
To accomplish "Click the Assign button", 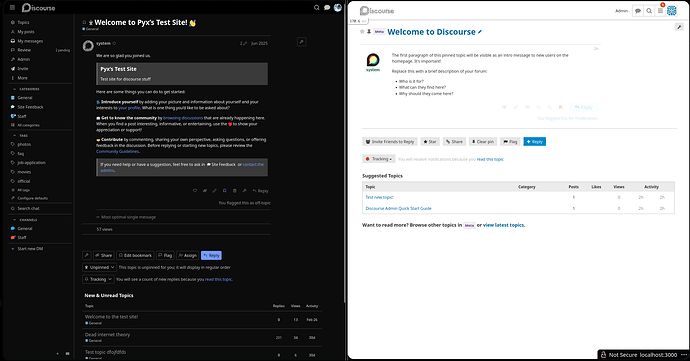I will tap(187, 255).
